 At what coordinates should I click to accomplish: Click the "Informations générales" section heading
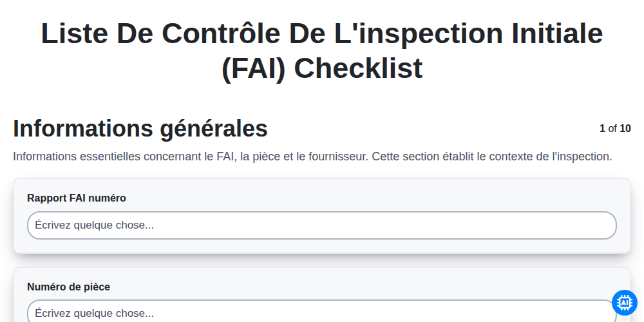[140, 128]
